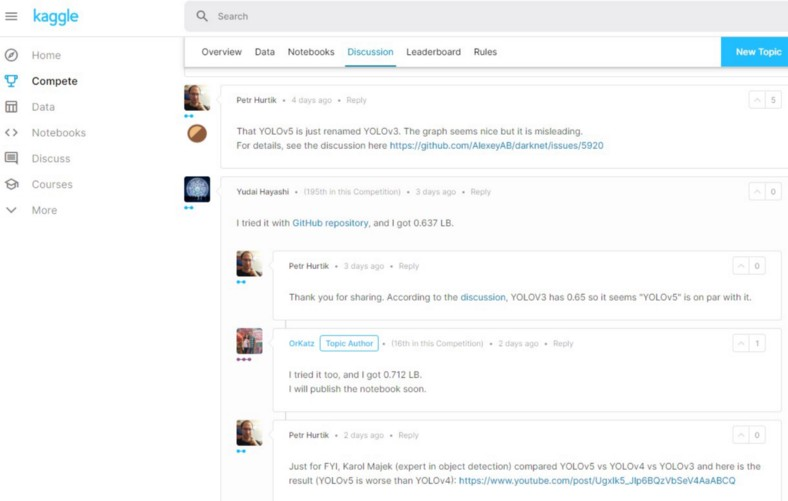This screenshot has width=788, height=501.
Task: Click the Home compass icon
Action: (11, 55)
